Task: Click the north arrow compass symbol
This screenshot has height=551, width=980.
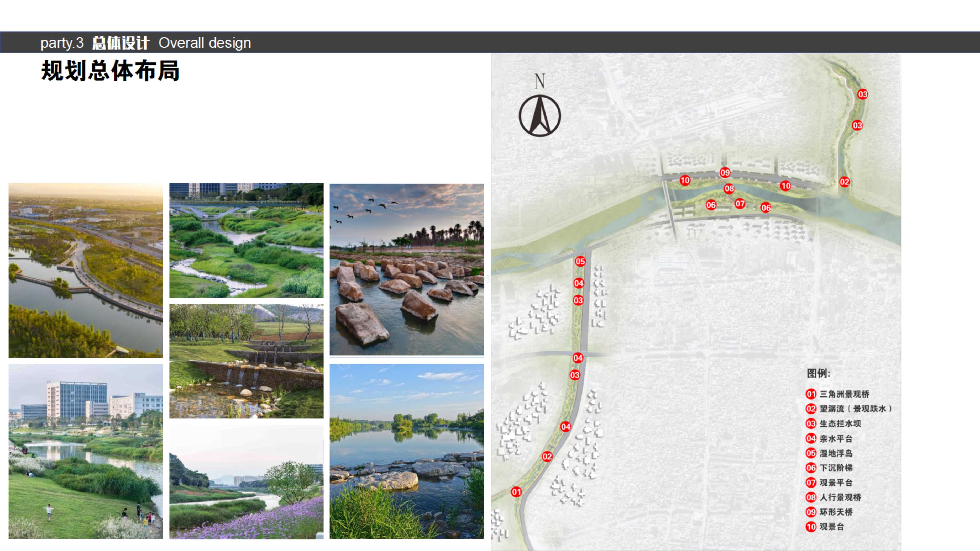Action: click(x=539, y=116)
